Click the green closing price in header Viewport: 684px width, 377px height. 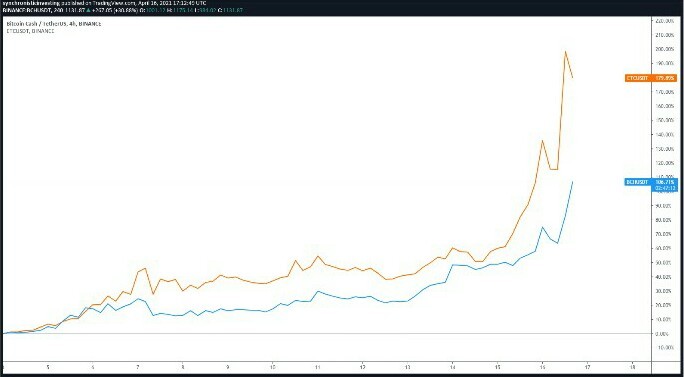tap(233, 9)
